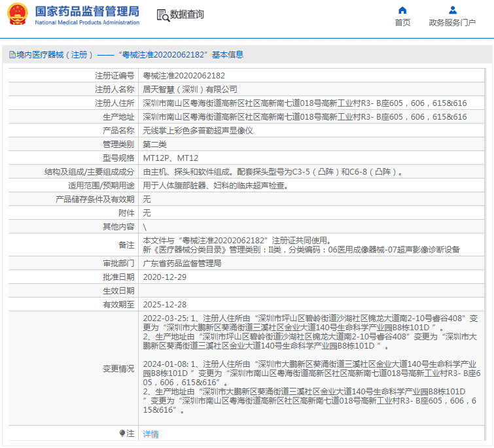The width and height of the screenshot is (494, 448).
Task: Click the 政务服务门户 user icon
Action: tap(453, 10)
